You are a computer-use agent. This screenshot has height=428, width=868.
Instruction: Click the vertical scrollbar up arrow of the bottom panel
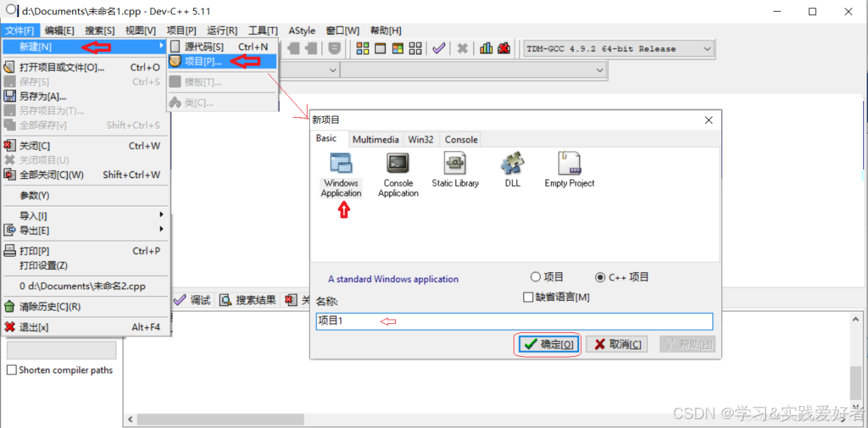pyautogui.click(x=856, y=318)
